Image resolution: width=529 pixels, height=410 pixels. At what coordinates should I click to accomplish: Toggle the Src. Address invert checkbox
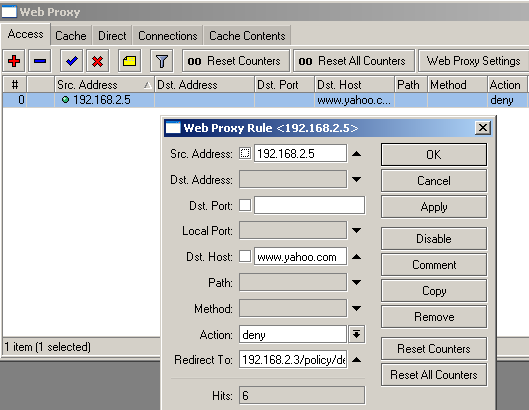[245, 154]
